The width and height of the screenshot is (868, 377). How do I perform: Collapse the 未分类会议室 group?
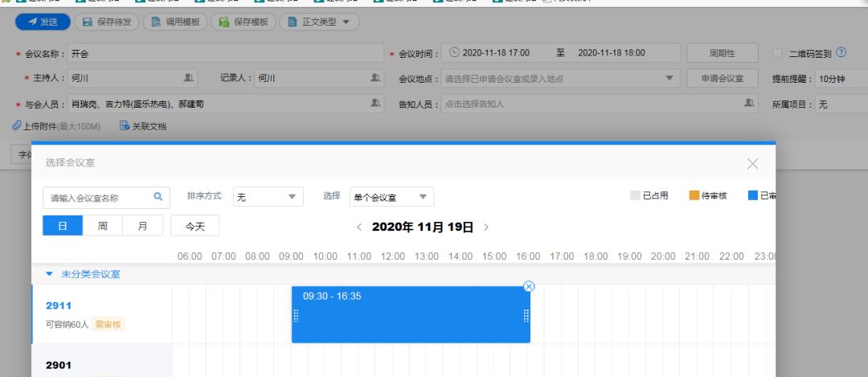(x=48, y=274)
